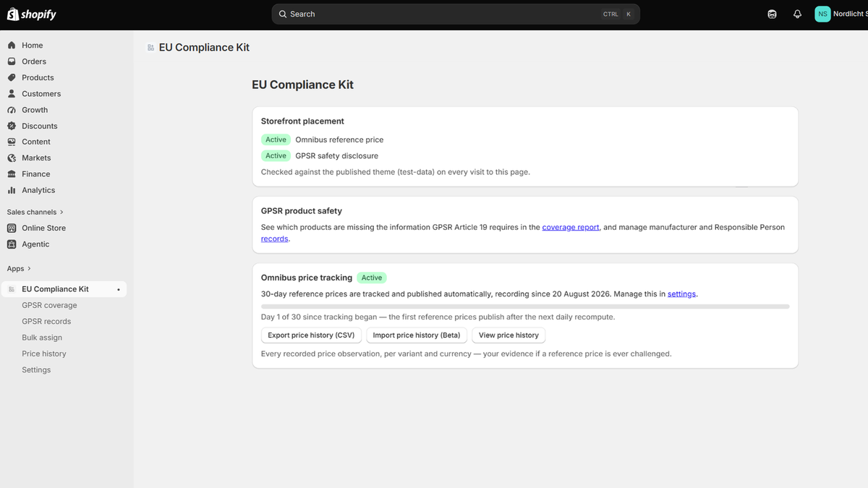The image size is (868, 488).
Task: Click the 30-day tracking progress bar
Action: tap(525, 307)
